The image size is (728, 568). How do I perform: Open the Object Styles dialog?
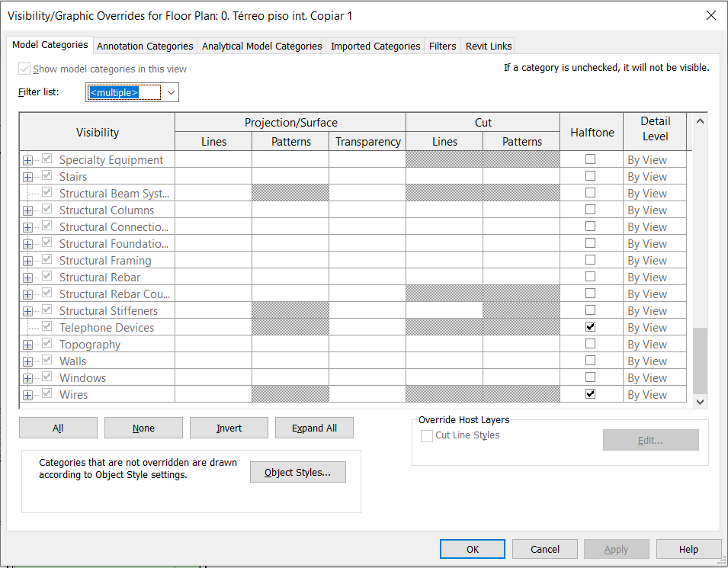coord(297,471)
